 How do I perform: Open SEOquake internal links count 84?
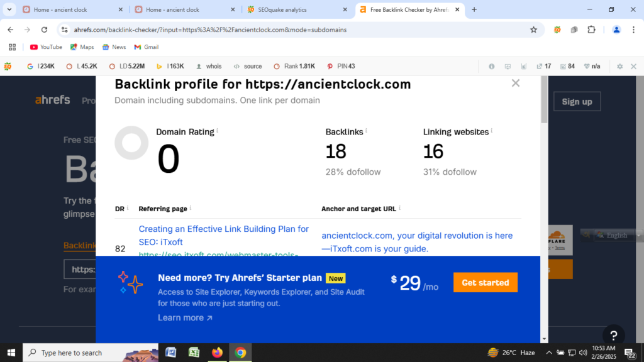pyautogui.click(x=566, y=66)
